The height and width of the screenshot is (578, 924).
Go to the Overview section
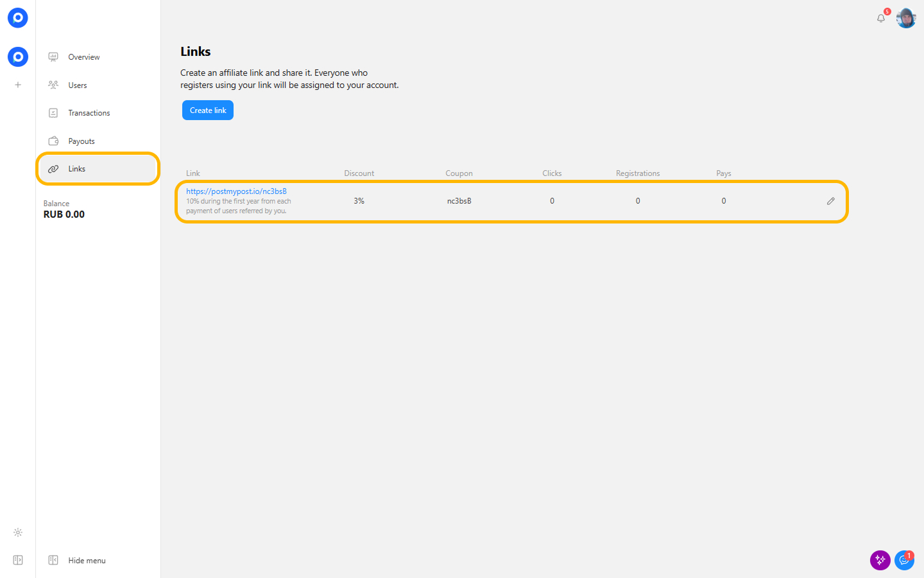click(x=84, y=57)
